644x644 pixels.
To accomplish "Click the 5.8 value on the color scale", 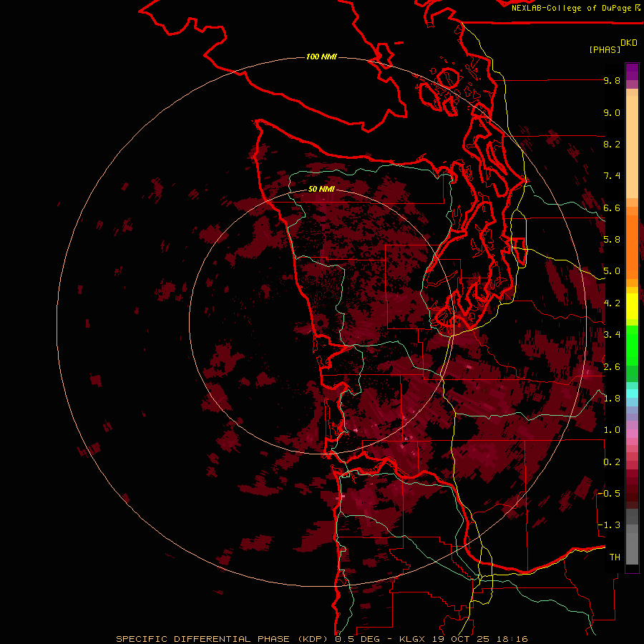I will pos(612,240).
